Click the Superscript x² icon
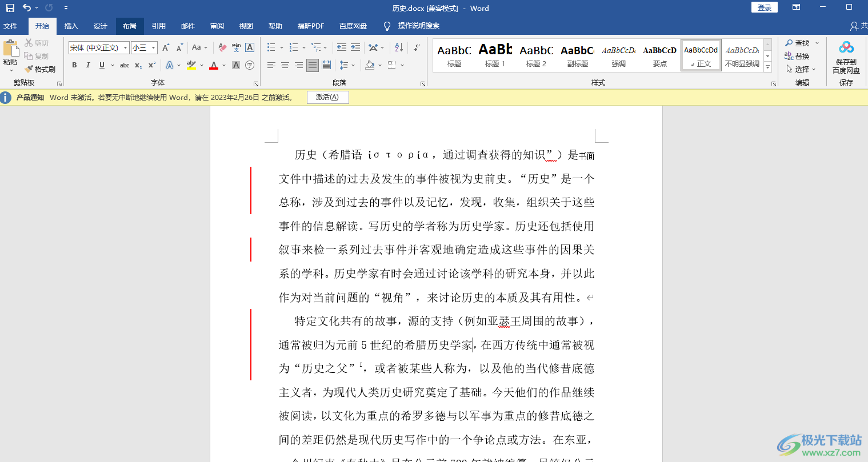This screenshot has height=462, width=868. 152,65
